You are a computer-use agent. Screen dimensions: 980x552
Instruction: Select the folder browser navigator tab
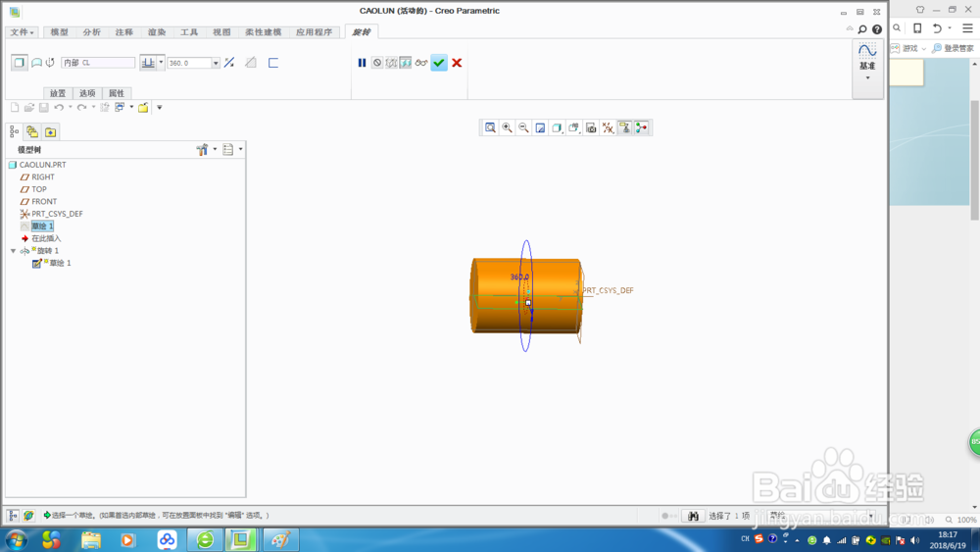(x=32, y=132)
